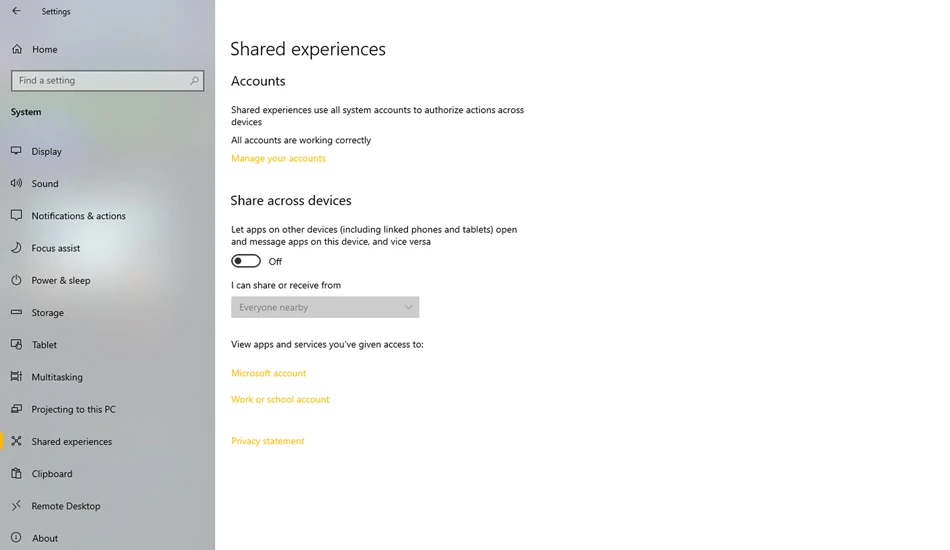
Task: Select Remote Desktop label
Action: [x=66, y=506]
